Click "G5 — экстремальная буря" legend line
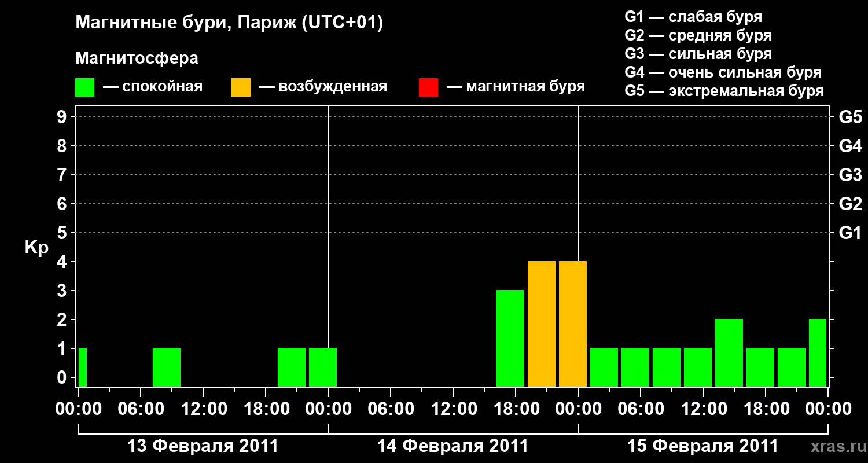868x463 pixels. point(724,91)
